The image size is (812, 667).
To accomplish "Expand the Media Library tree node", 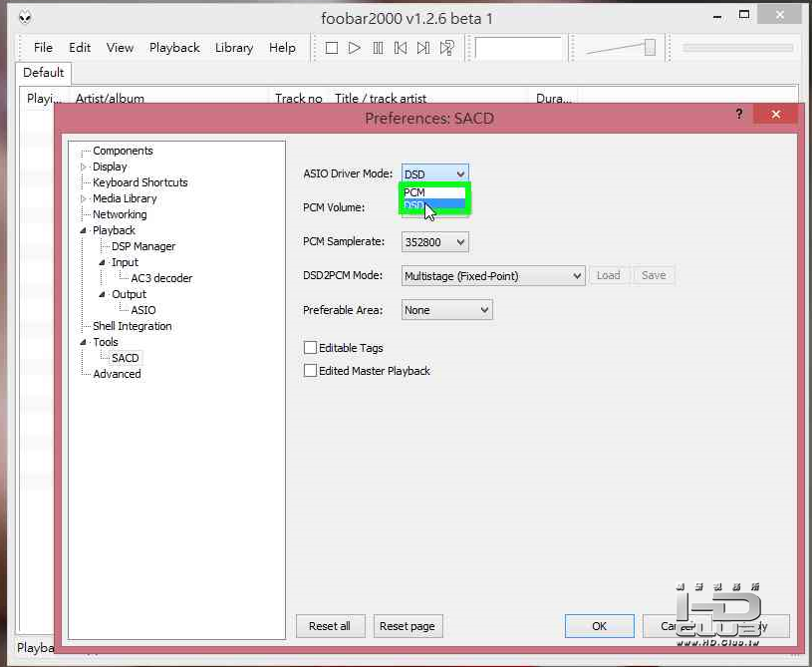I will [x=83, y=198].
